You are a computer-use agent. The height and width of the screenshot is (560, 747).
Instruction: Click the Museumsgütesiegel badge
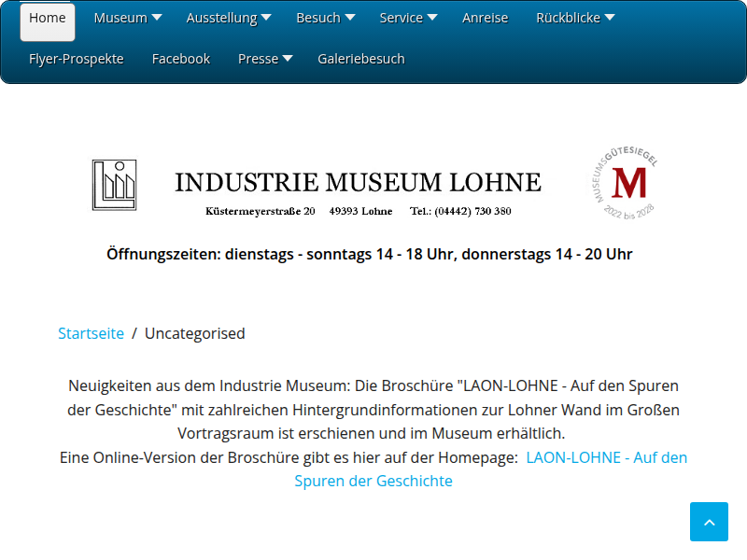[627, 184]
